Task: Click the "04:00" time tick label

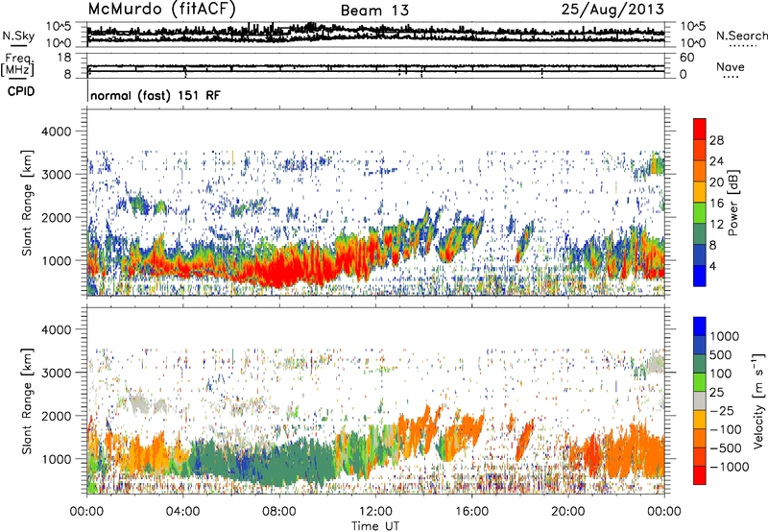Action: click(x=182, y=512)
